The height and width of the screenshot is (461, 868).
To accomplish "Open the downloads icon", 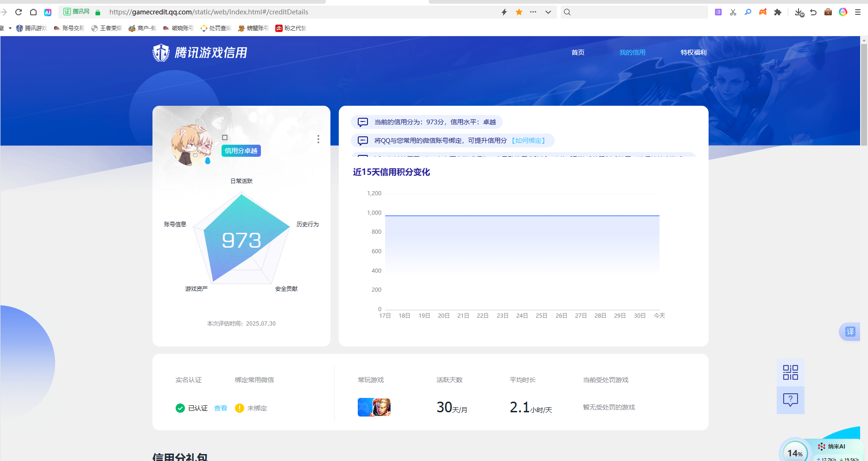I will 799,13.
